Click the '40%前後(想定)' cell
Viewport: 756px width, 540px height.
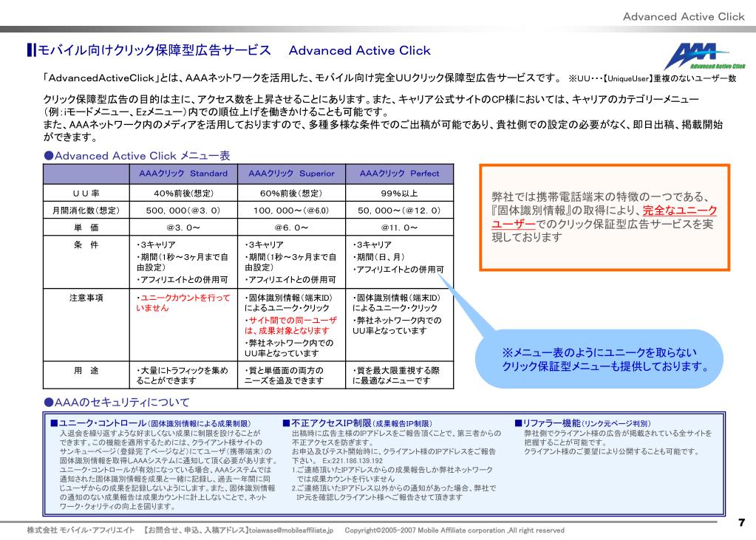click(183, 194)
